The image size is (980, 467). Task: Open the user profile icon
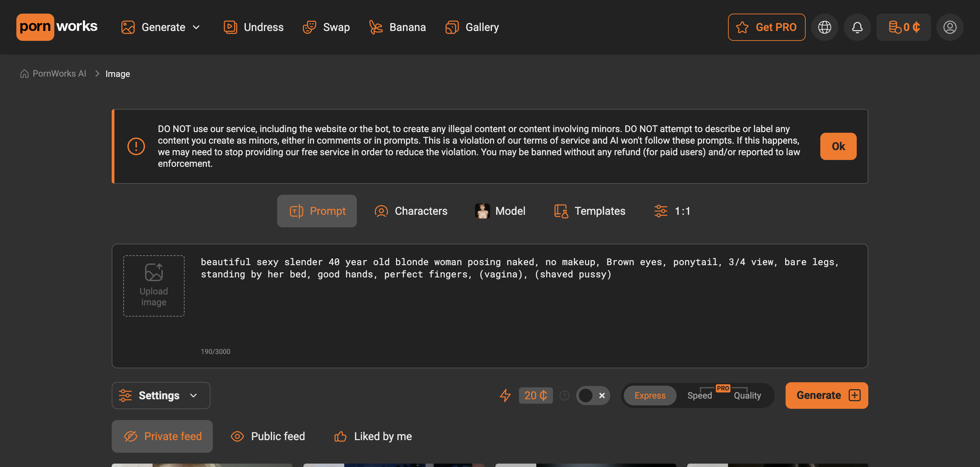coord(950,27)
